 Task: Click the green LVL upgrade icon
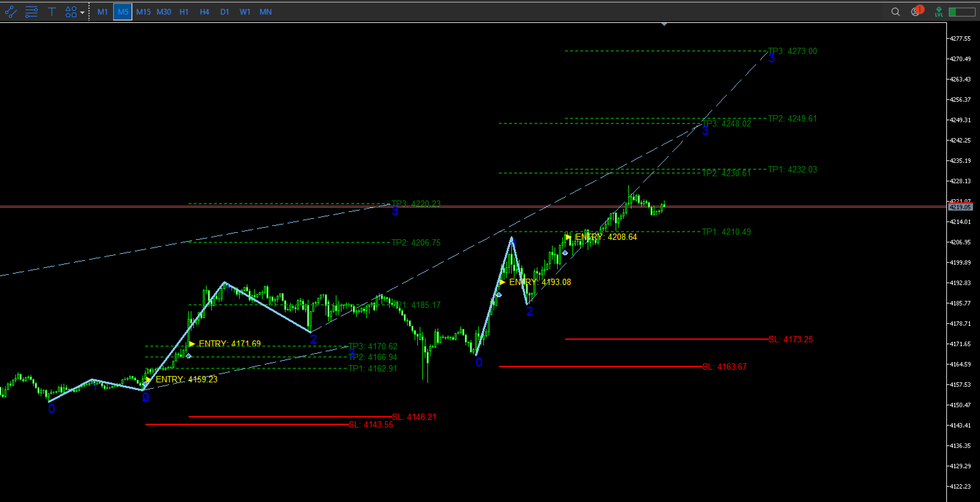click(939, 11)
